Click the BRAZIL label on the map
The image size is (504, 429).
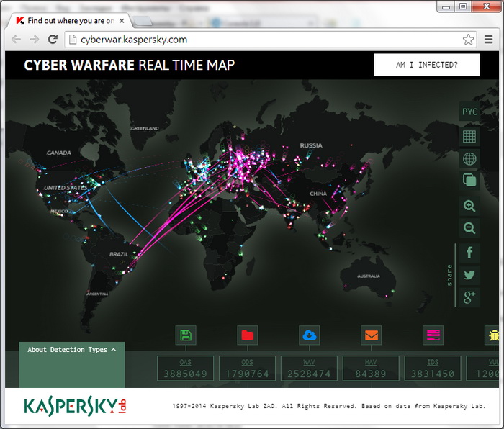119,254
